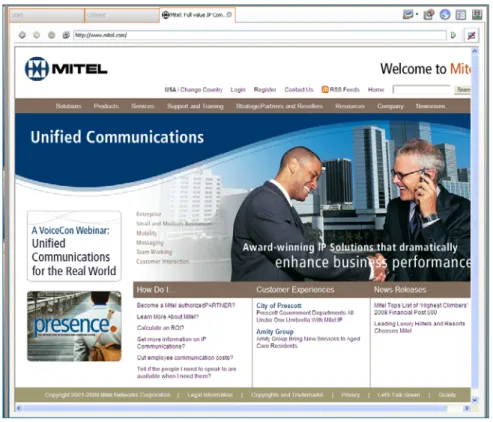This screenshot has width=493, height=422.
Task: Click Privacy in the footer
Action: pyautogui.click(x=350, y=395)
